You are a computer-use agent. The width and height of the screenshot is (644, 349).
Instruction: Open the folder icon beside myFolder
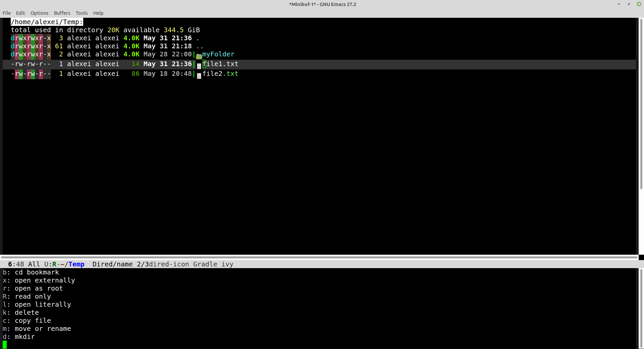[199, 55]
